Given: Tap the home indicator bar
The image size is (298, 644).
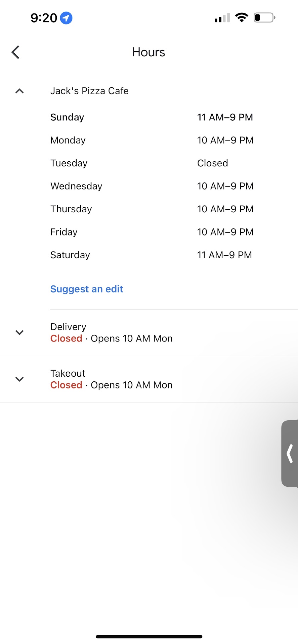Looking at the screenshot, I should [x=149, y=636].
